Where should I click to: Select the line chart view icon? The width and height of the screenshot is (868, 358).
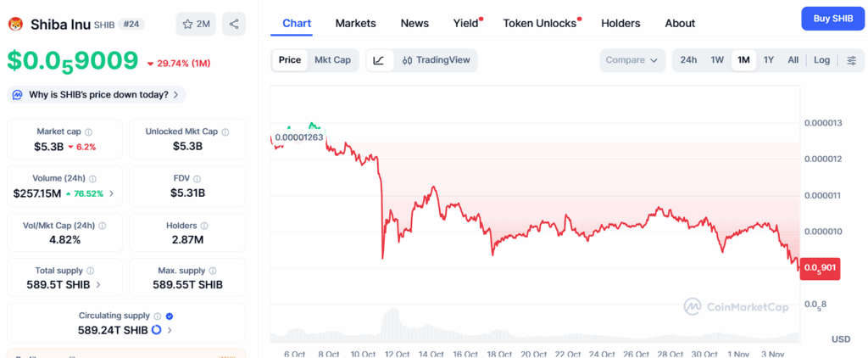click(379, 60)
